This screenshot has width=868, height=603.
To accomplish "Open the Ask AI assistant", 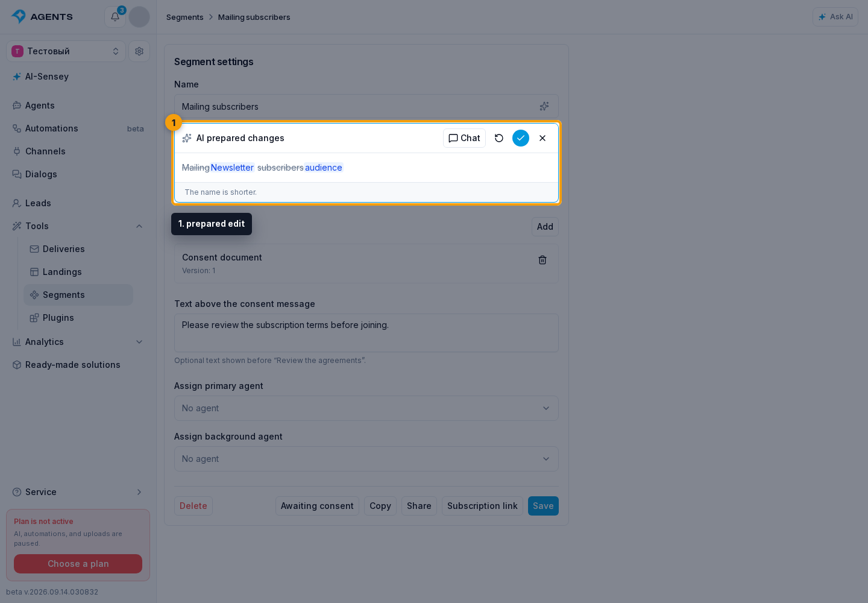I will (x=835, y=17).
